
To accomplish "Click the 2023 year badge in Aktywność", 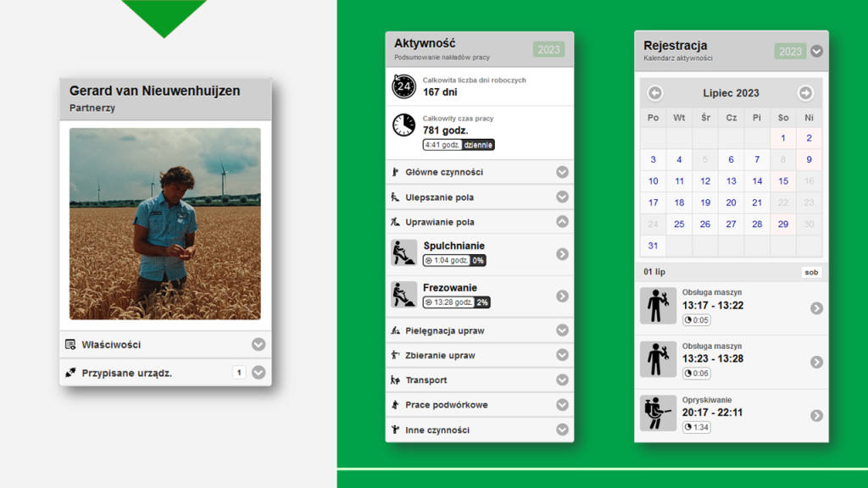I will point(548,49).
